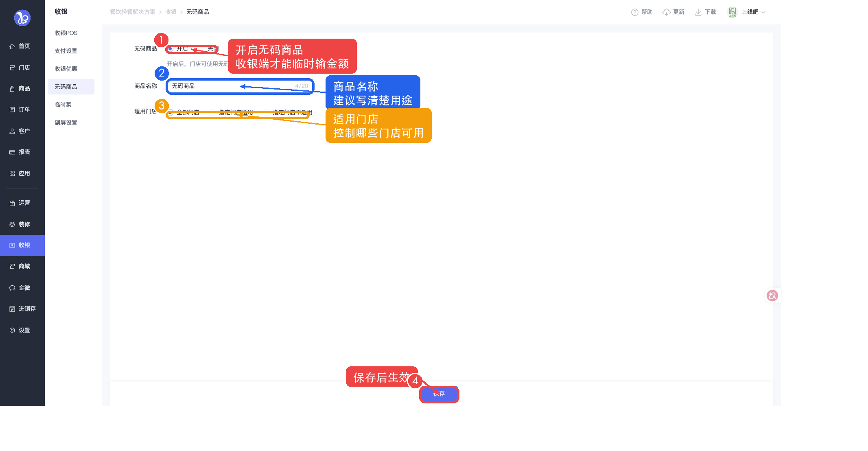Open 运营 section in the sidebar
The width and height of the screenshot is (868, 451).
pos(20,203)
